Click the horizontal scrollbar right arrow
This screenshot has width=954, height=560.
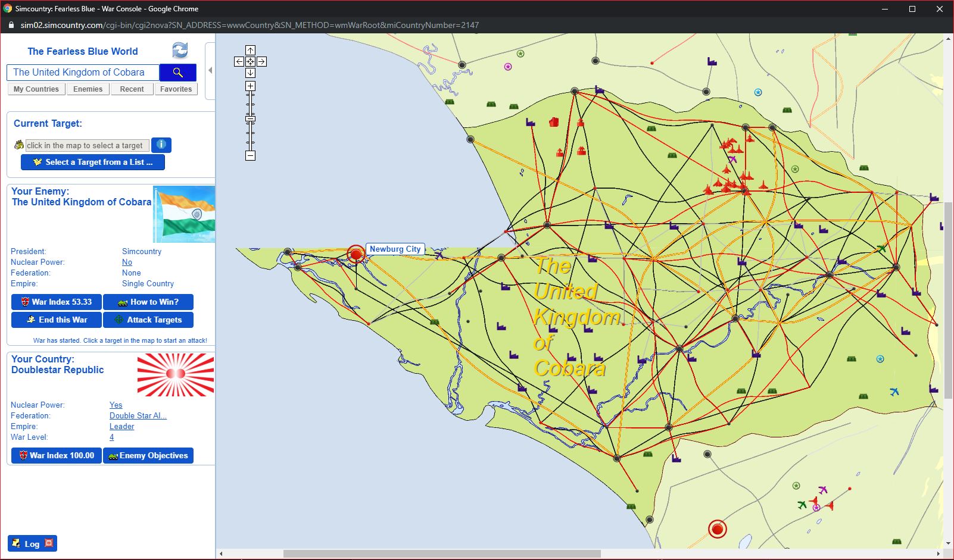(x=939, y=554)
